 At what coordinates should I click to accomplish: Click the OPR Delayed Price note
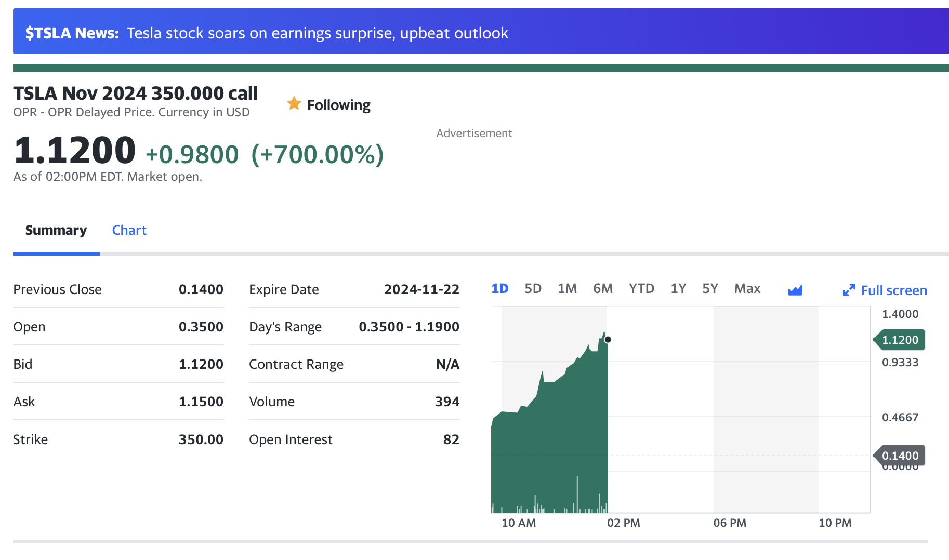coord(131,112)
